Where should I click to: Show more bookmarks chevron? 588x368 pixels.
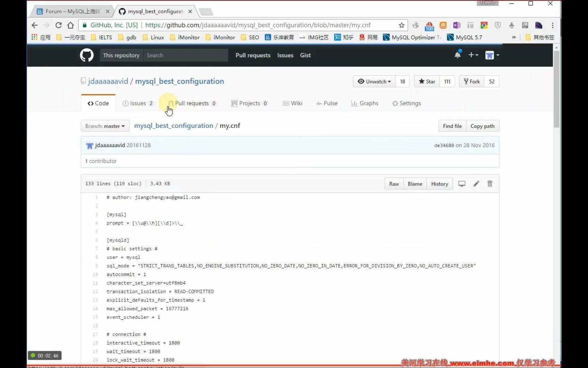click(514, 37)
